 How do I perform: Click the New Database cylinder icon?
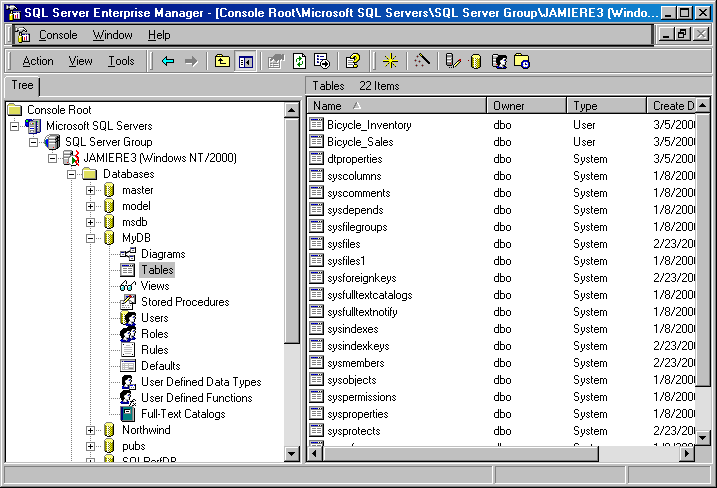tap(476, 61)
